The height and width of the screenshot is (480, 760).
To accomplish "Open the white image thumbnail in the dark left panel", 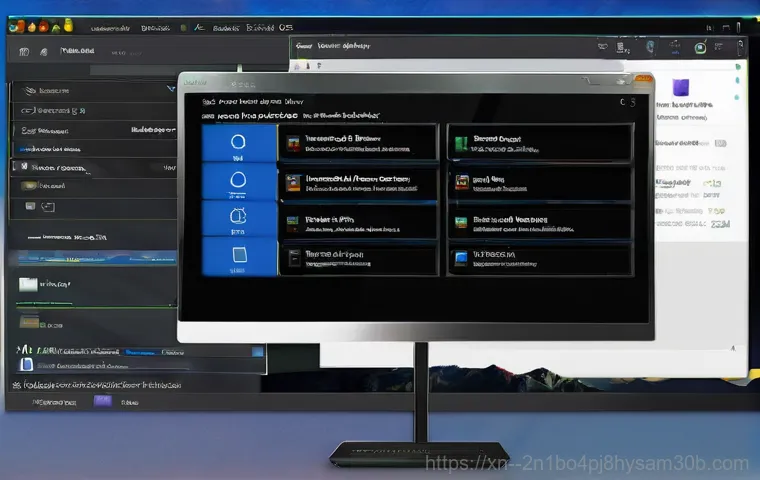I will [28, 284].
